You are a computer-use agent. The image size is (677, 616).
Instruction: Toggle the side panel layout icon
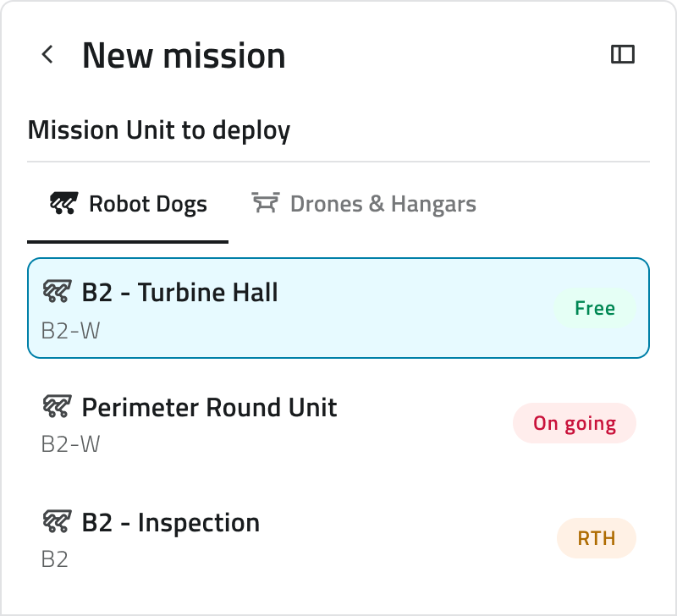point(623,54)
